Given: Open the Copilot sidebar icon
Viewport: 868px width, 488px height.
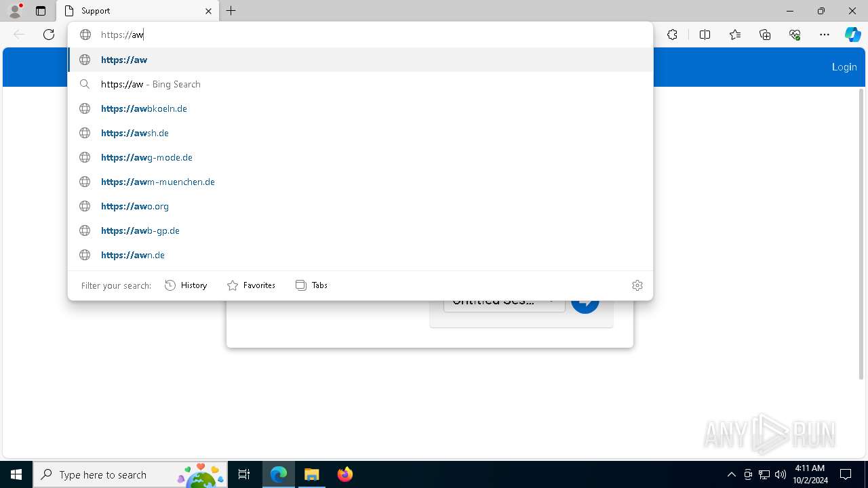Looking at the screenshot, I should point(852,35).
